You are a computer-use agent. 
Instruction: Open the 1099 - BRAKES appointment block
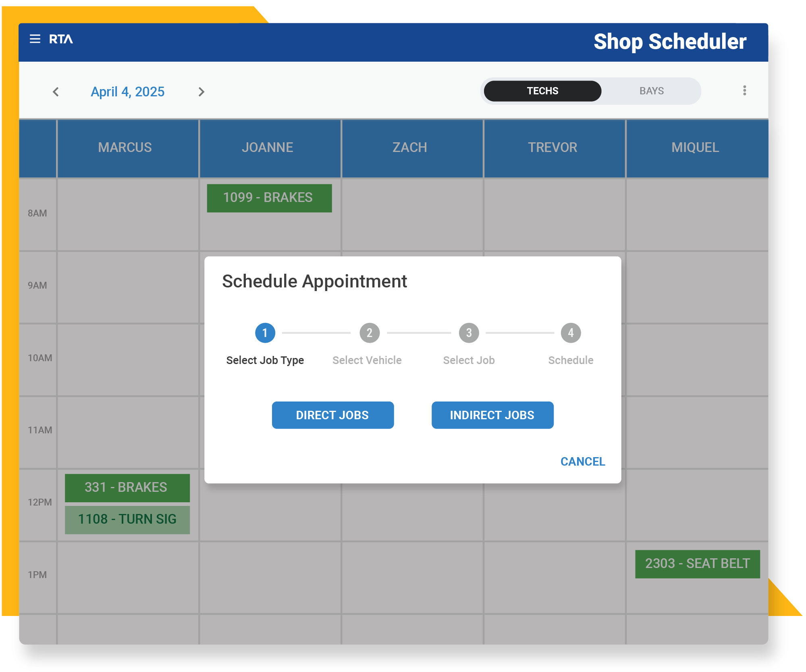click(269, 198)
